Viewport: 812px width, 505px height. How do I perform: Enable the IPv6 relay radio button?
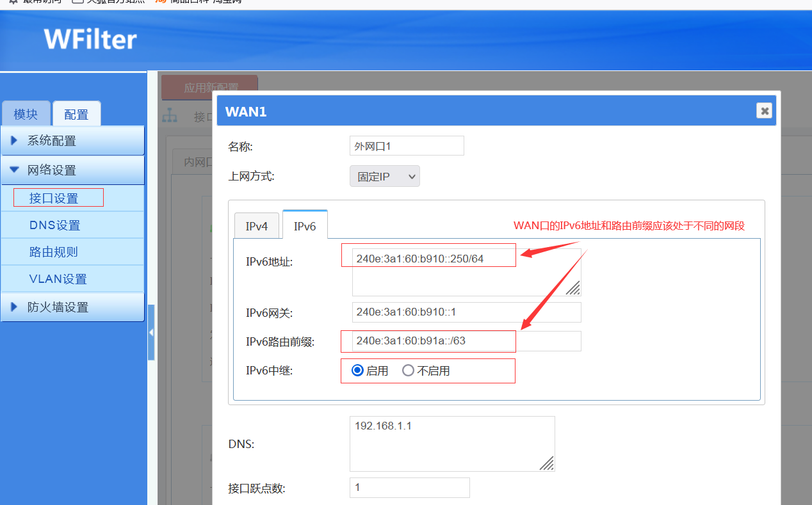coord(358,371)
